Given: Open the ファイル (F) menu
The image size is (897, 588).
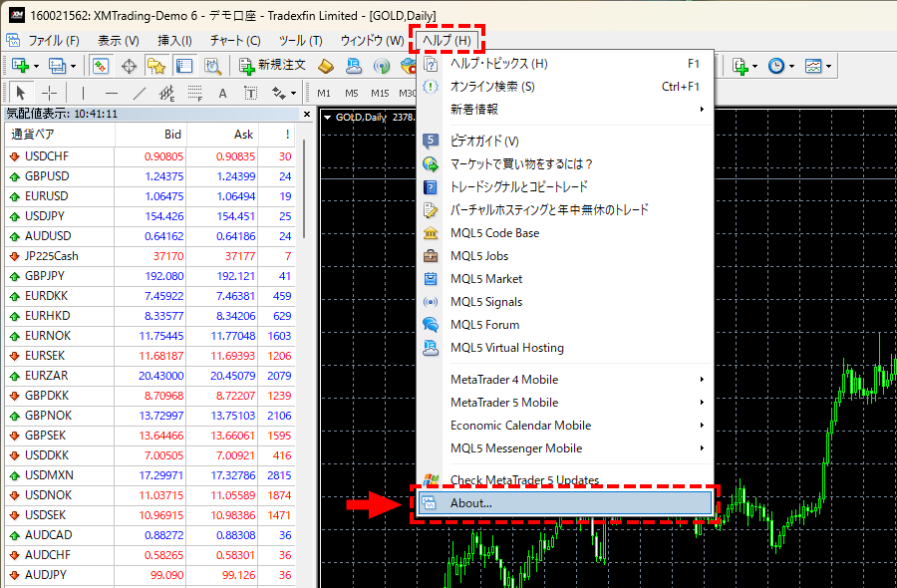Looking at the screenshot, I should click(53, 41).
